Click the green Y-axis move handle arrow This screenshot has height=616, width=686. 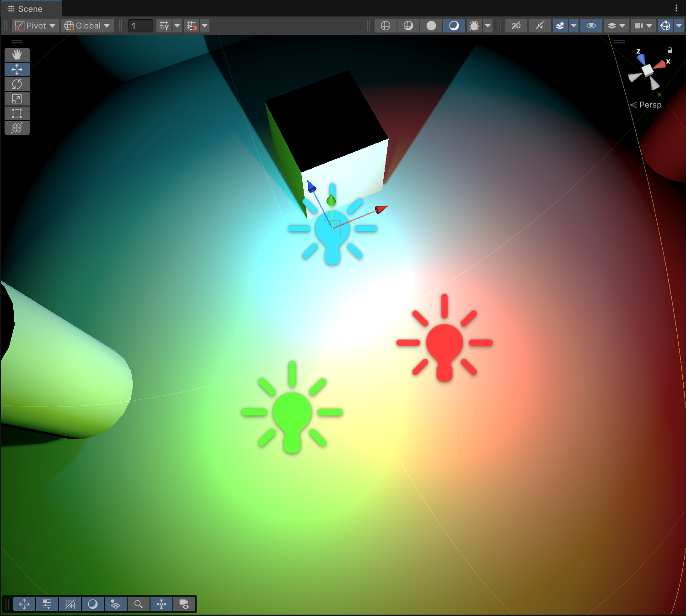331,200
